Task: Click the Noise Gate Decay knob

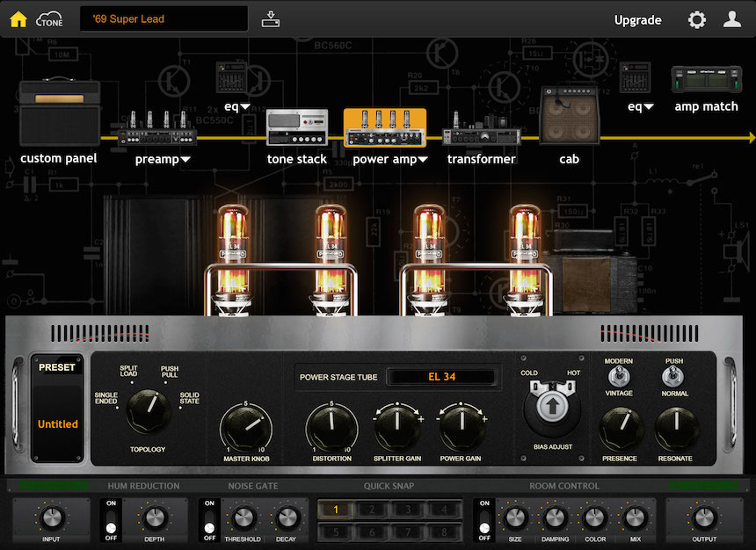Action: pos(287,518)
